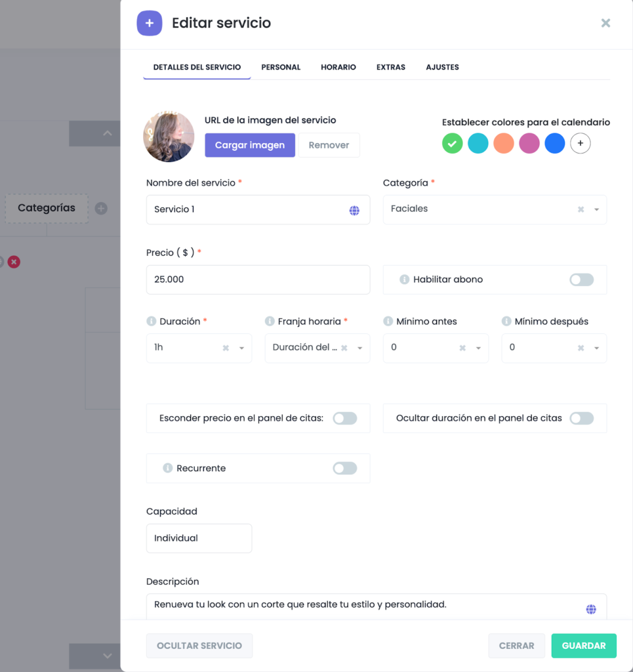Image resolution: width=633 pixels, height=672 pixels.
Task: Click the Precio input field
Action: 258,280
